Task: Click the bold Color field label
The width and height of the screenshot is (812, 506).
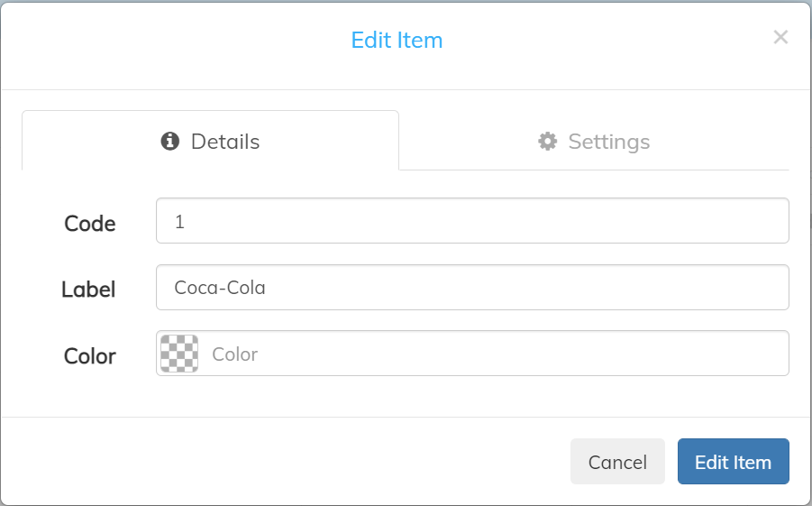Action: 89,356
